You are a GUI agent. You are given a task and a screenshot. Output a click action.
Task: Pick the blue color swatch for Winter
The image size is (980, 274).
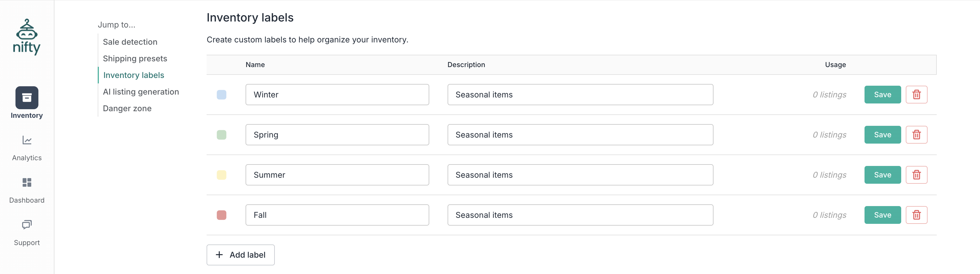[x=222, y=95]
